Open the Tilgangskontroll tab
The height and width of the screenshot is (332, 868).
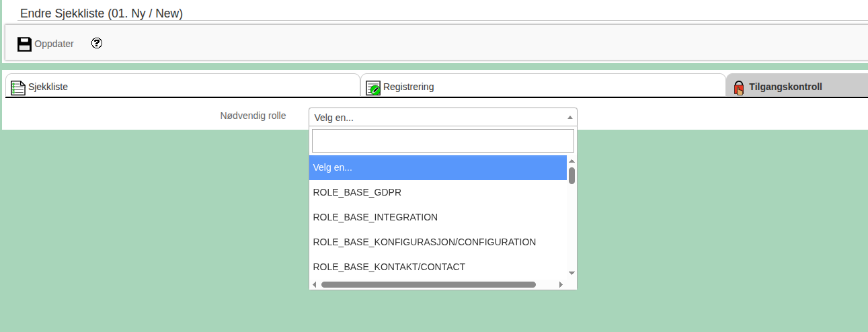point(785,87)
